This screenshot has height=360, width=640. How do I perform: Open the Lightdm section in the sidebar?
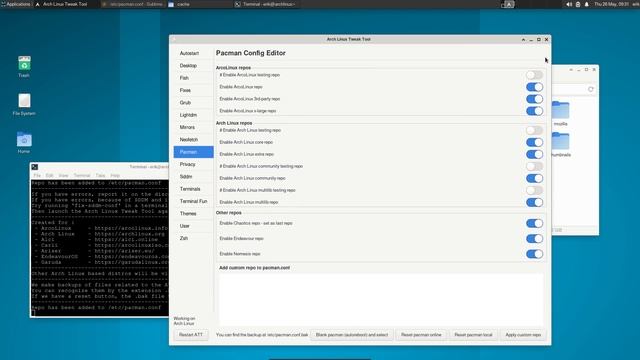(193, 115)
